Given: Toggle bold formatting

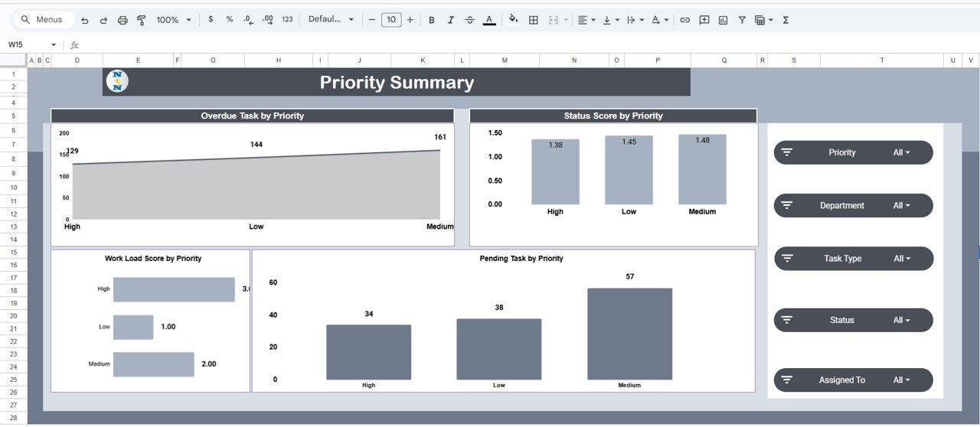Looking at the screenshot, I should [432, 20].
